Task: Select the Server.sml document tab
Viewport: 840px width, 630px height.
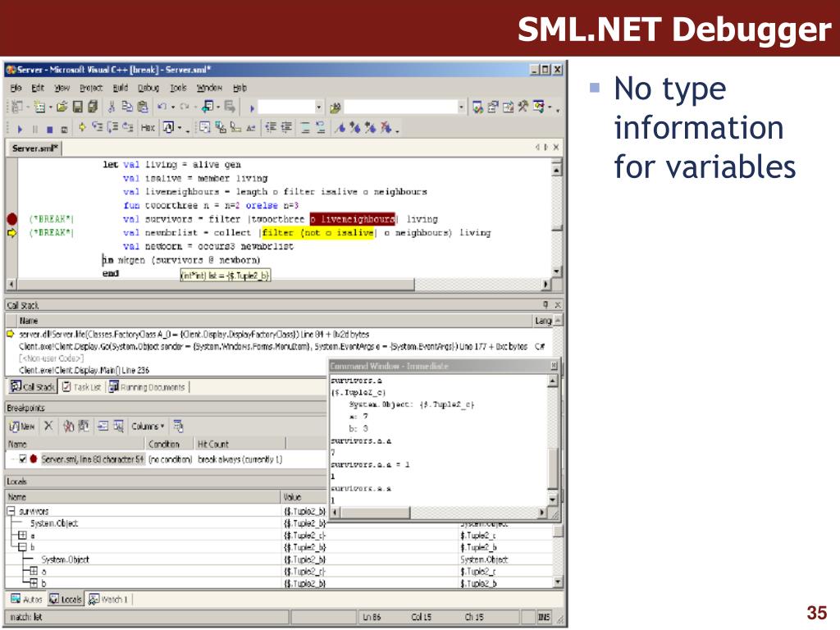Action: (x=34, y=148)
